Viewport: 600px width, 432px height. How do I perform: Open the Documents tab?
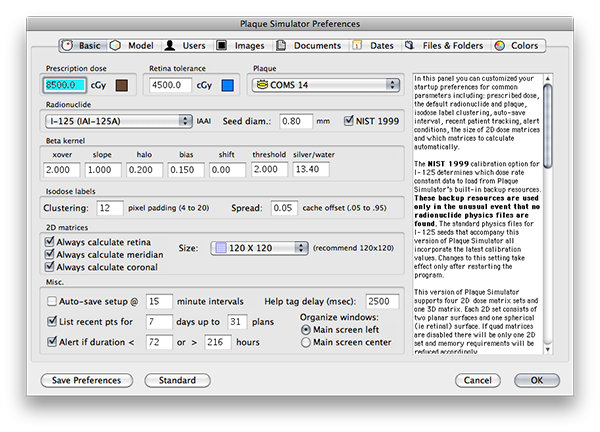pyautogui.click(x=309, y=46)
